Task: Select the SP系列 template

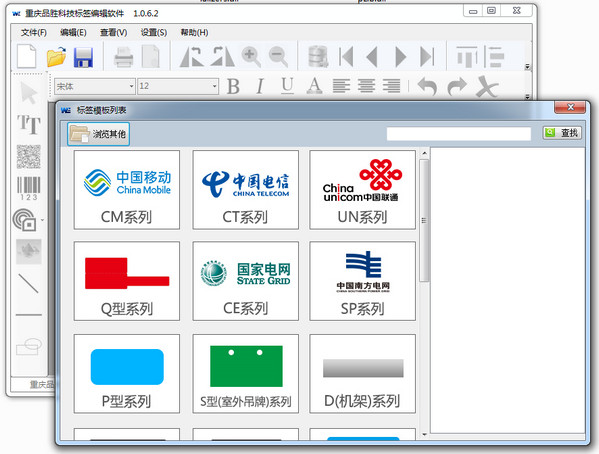Action: pyautogui.click(x=363, y=281)
